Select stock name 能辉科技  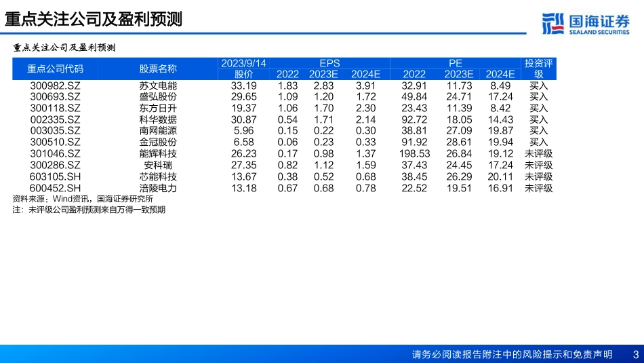click(158, 154)
